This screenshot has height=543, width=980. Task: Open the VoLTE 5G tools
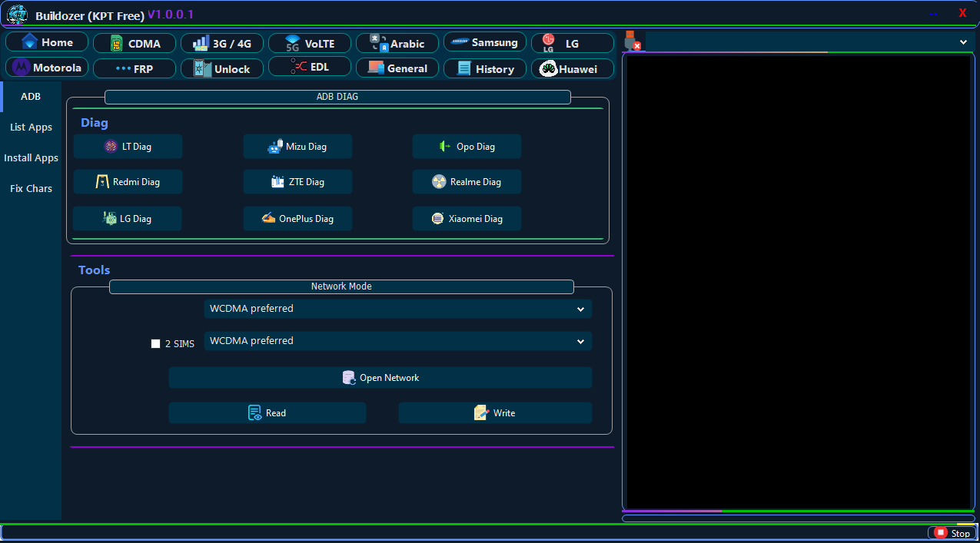[310, 43]
